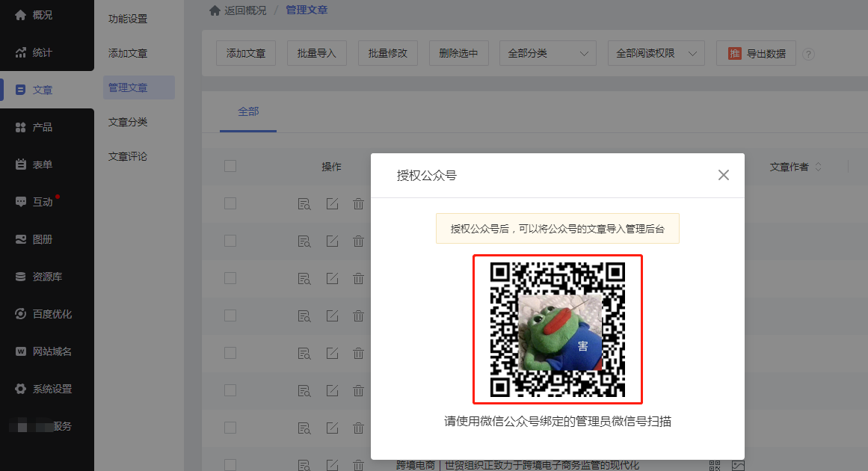This screenshot has width=868, height=471.
Task: Delete the third article row
Action: point(358,278)
